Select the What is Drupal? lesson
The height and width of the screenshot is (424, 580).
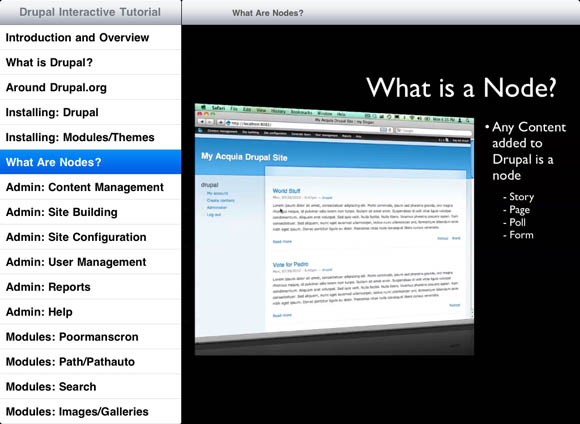(90, 62)
